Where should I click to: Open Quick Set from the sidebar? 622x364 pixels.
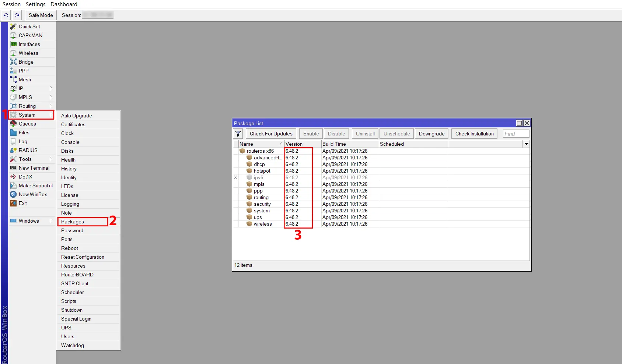click(x=29, y=26)
